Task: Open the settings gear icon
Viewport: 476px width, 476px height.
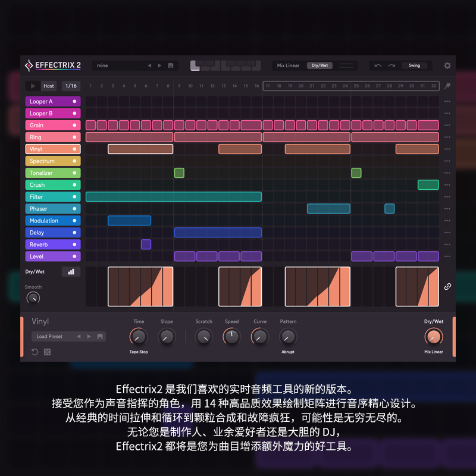Action: [447, 65]
